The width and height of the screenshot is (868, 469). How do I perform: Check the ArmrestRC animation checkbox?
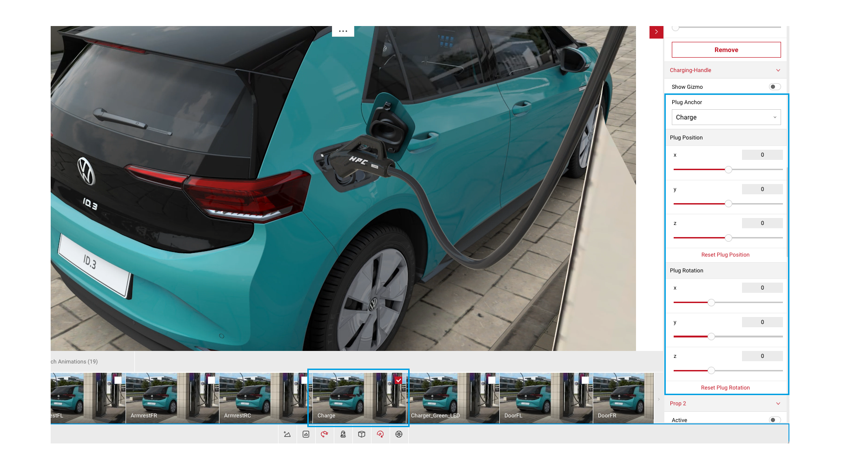pos(304,380)
